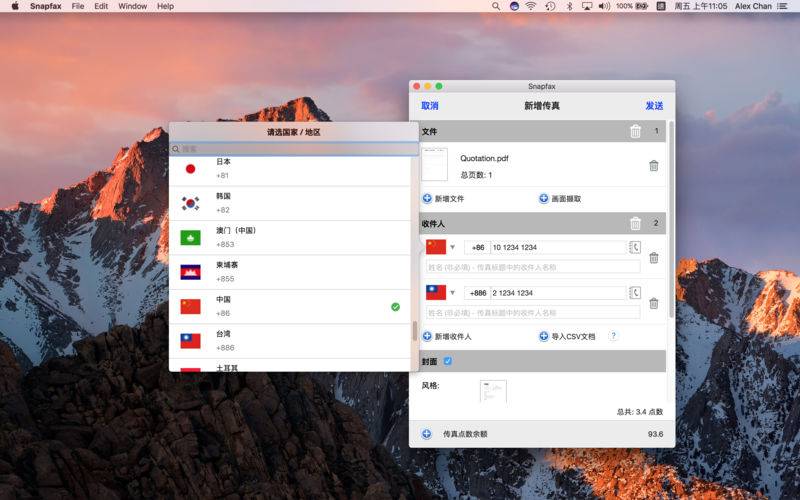Open the Time Machine menu bar icon

pyautogui.click(x=550, y=6)
